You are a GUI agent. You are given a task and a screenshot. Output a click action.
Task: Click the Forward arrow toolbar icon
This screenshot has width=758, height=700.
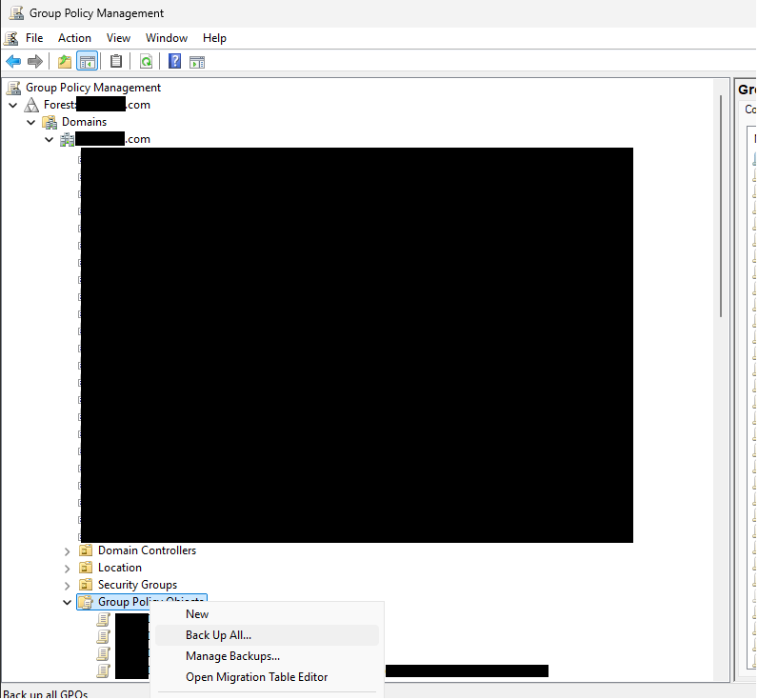pyautogui.click(x=35, y=62)
